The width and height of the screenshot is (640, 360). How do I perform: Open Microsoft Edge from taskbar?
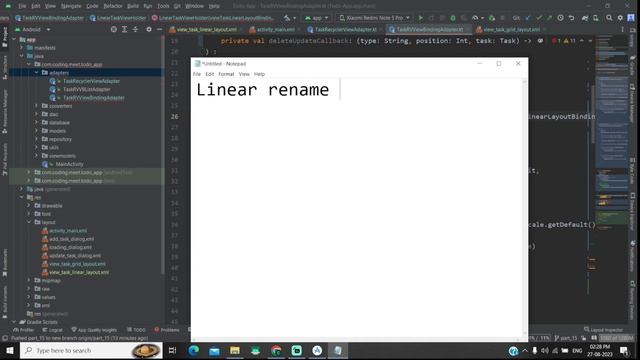tap(194, 350)
